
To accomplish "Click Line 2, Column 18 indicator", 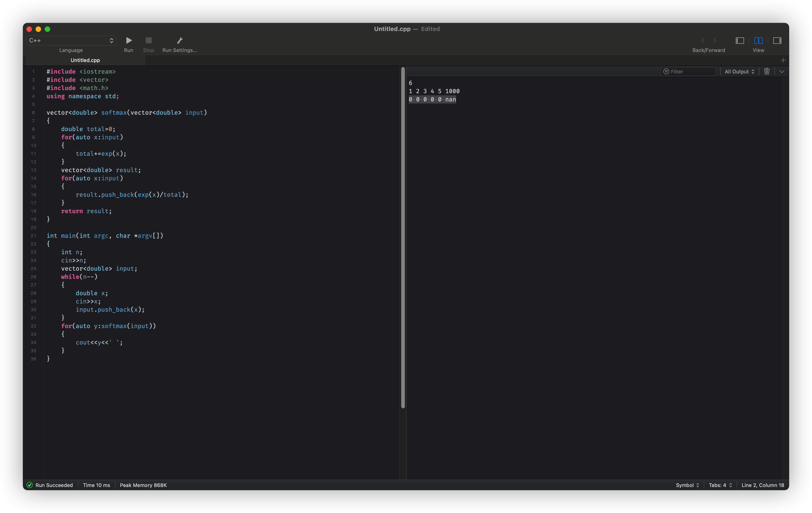I will click(x=763, y=485).
